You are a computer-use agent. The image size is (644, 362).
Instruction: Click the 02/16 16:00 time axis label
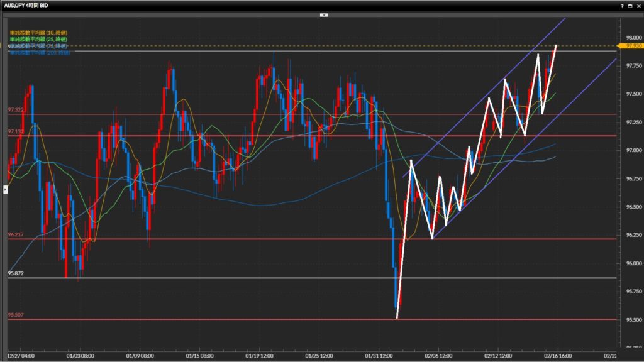click(x=557, y=354)
